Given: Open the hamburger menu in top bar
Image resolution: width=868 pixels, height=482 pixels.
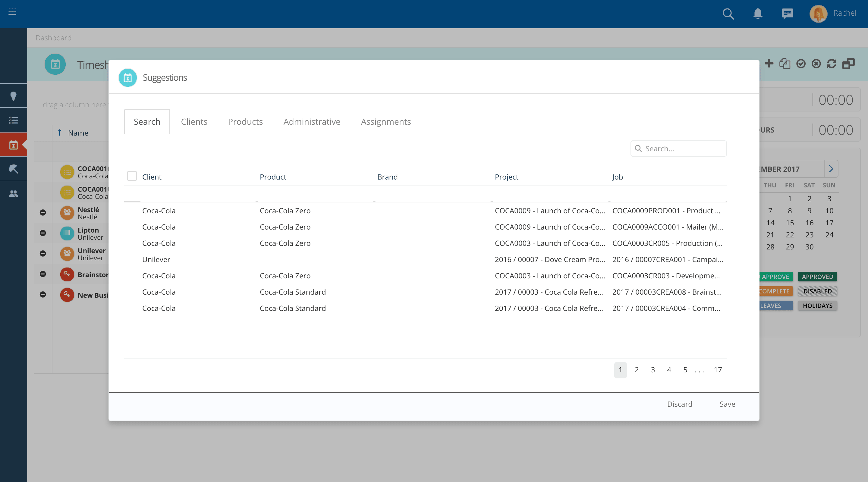Looking at the screenshot, I should tap(12, 12).
